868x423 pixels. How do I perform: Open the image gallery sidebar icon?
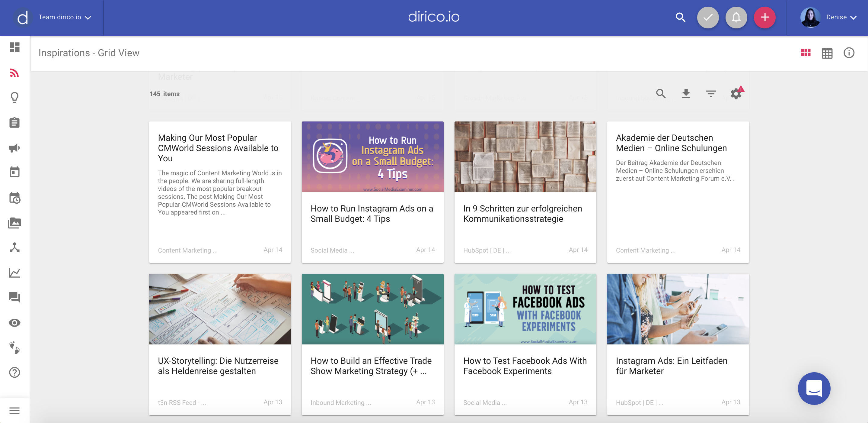point(14,223)
